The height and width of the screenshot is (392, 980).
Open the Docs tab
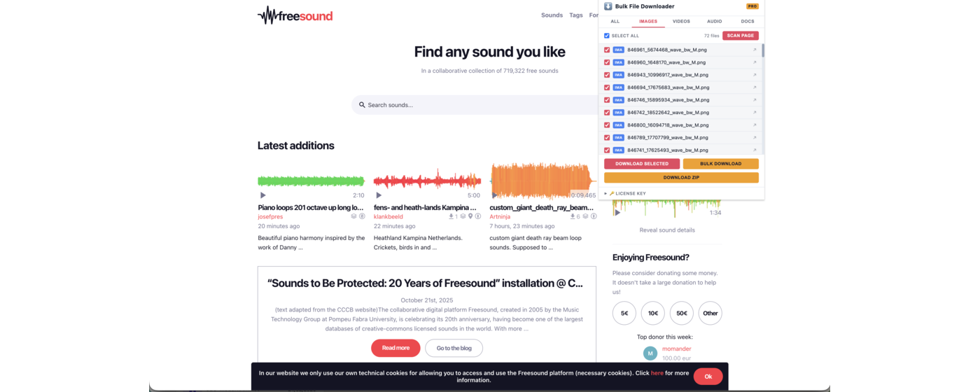(x=748, y=22)
